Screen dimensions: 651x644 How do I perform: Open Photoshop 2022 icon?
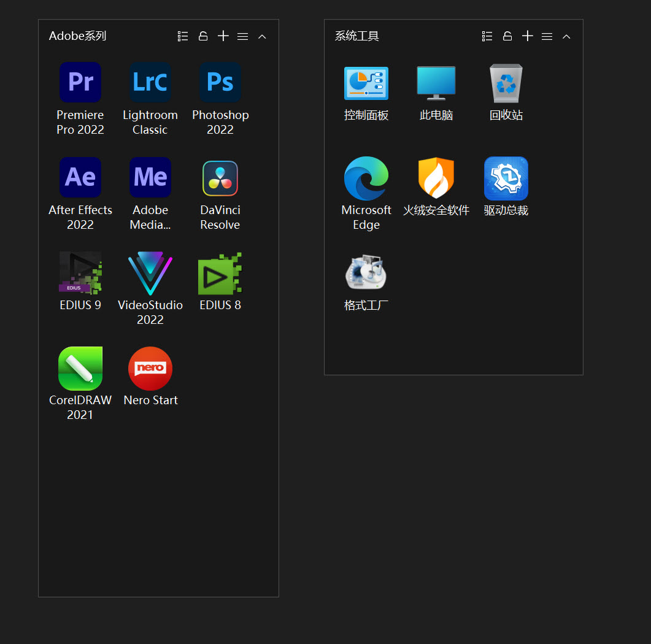[x=220, y=82]
